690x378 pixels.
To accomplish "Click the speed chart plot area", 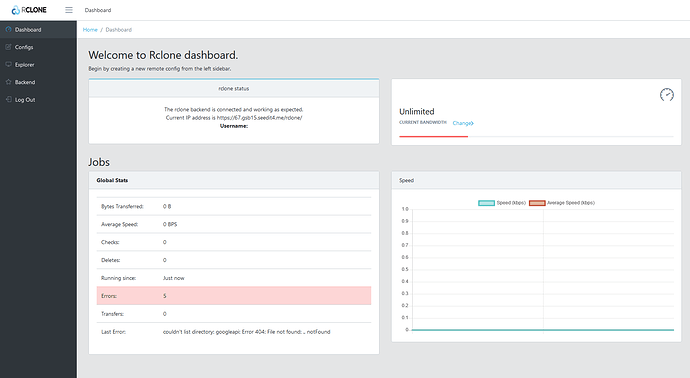I will point(543,269).
